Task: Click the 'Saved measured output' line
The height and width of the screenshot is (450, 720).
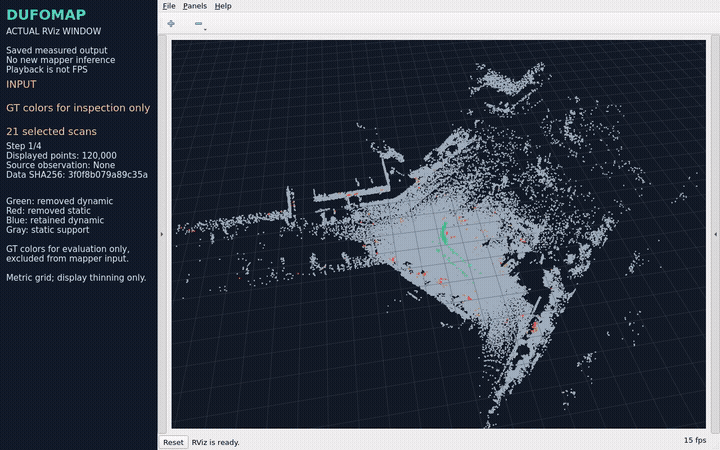Action: click(x=56, y=50)
